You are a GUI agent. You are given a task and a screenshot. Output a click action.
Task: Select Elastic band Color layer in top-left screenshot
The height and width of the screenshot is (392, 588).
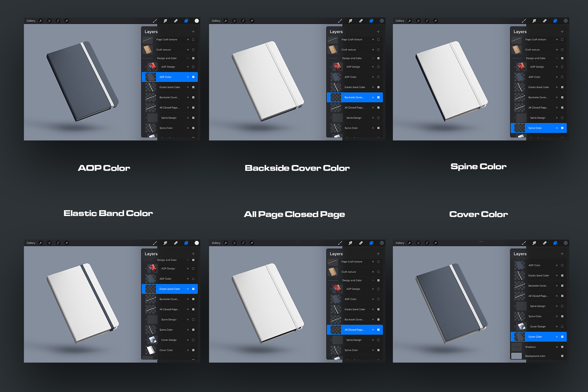pos(170,87)
